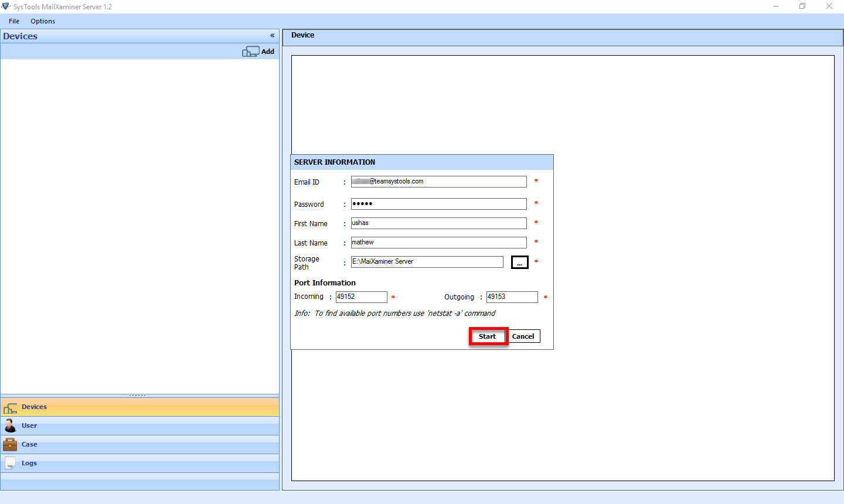This screenshot has width=844, height=504.
Task: Open the Logs file icon
Action: (10, 464)
